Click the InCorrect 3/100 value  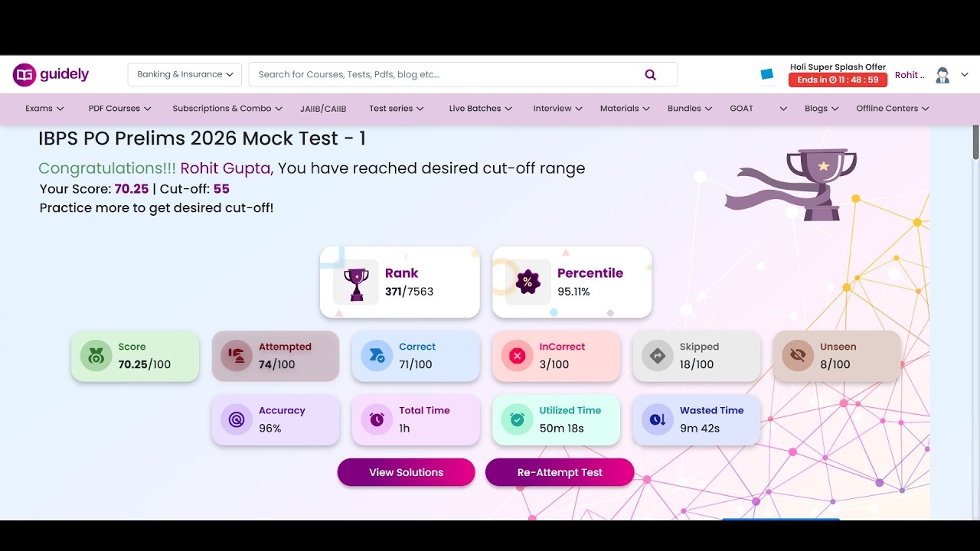(x=554, y=364)
